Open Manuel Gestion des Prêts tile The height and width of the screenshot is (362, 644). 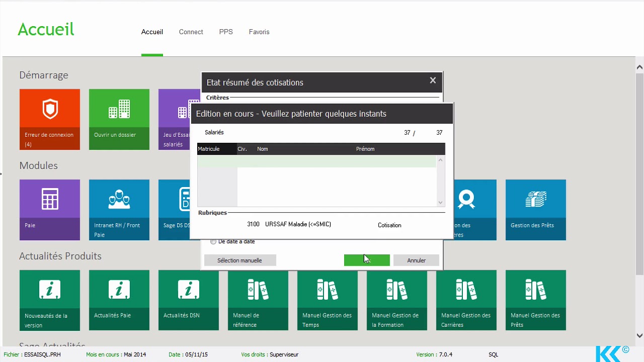tap(535, 300)
